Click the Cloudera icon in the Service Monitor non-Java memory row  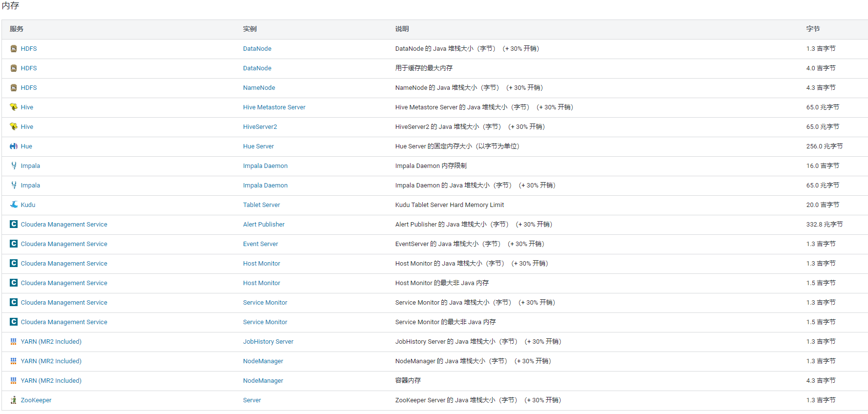[14, 322]
